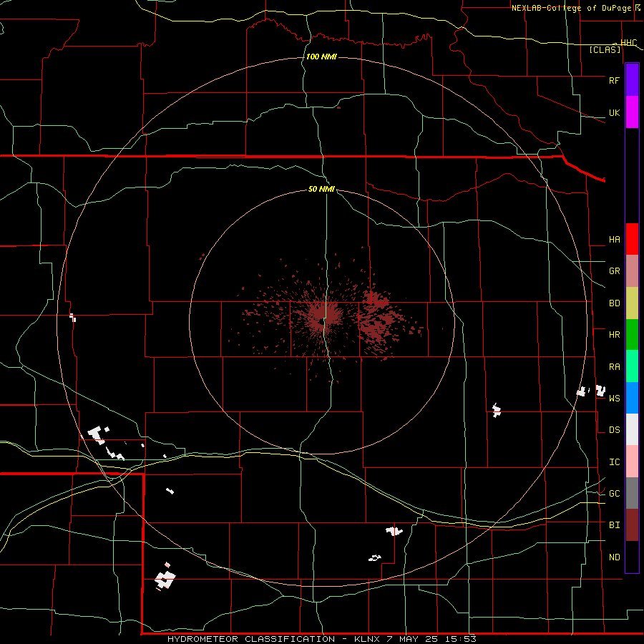Click the HR green legend swatch

pyautogui.click(x=632, y=334)
